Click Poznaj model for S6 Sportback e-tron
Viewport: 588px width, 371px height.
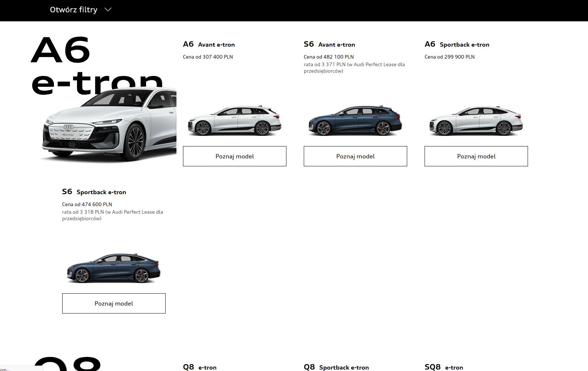(x=114, y=303)
